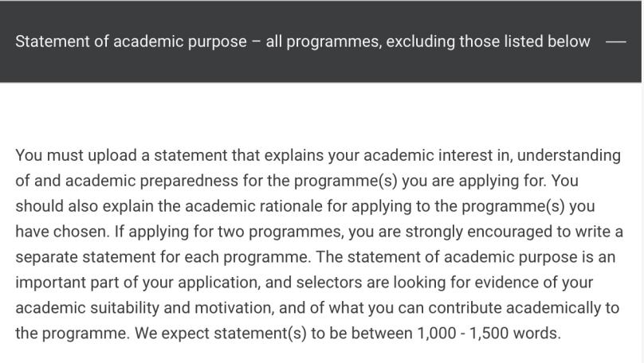Collapse the section via the minus icon
Viewport: 644px width, 363px height.
tap(615, 41)
